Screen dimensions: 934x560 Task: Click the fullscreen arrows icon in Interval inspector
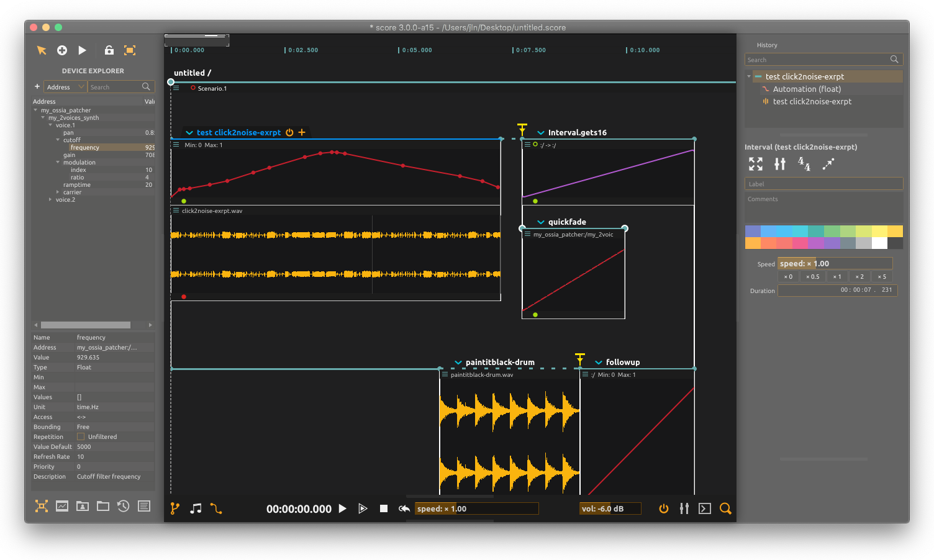pos(756,164)
